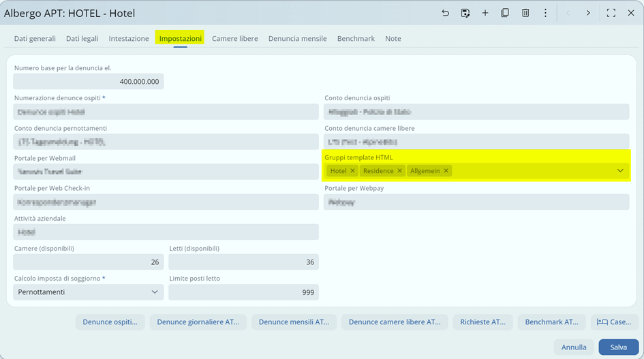Toggle fullscreen view icon
The width and height of the screenshot is (644, 359).
pos(611,13)
